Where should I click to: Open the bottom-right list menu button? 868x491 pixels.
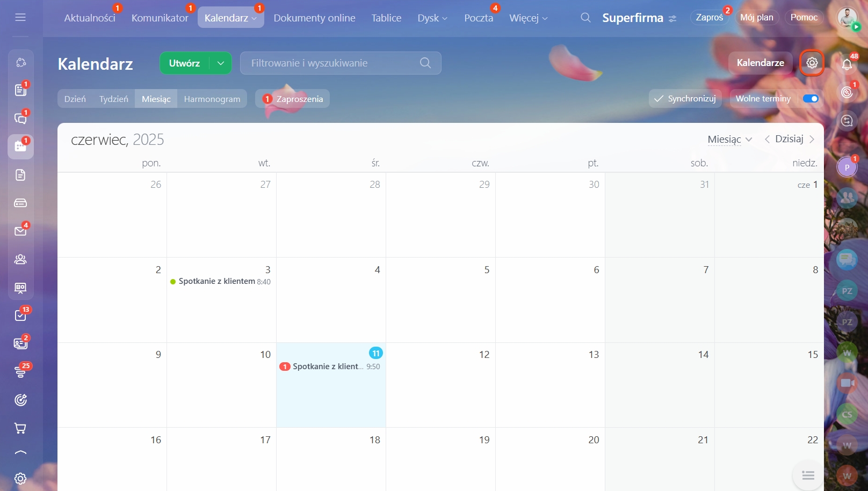[x=808, y=475]
